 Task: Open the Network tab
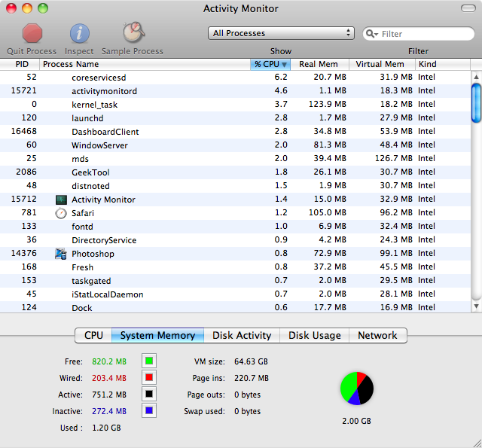pos(378,335)
